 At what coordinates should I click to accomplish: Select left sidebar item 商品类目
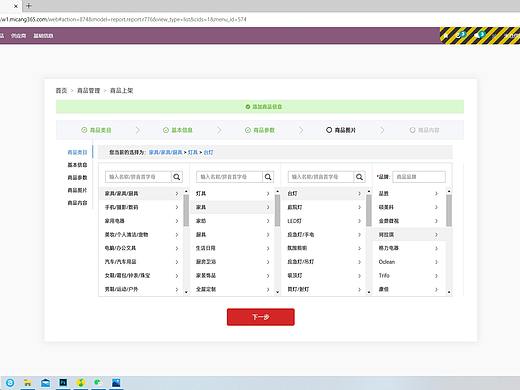(77, 152)
